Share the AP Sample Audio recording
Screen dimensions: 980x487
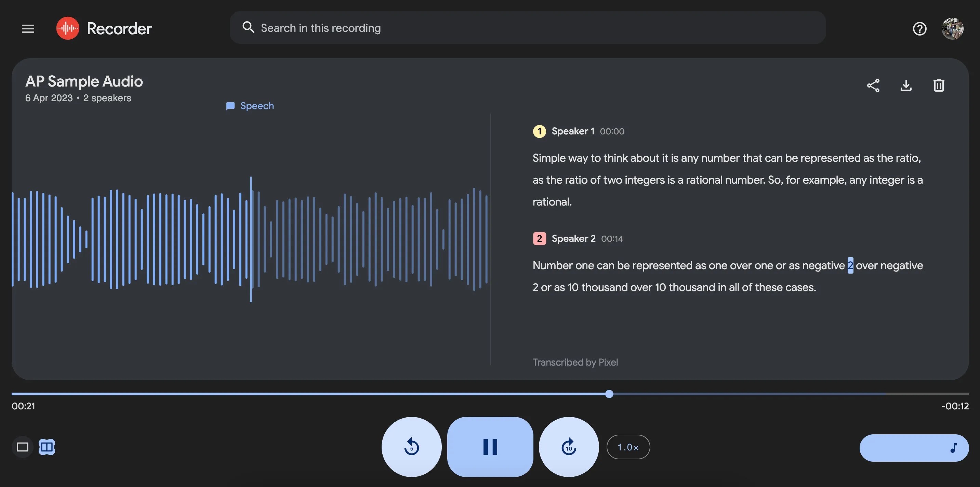click(873, 85)
